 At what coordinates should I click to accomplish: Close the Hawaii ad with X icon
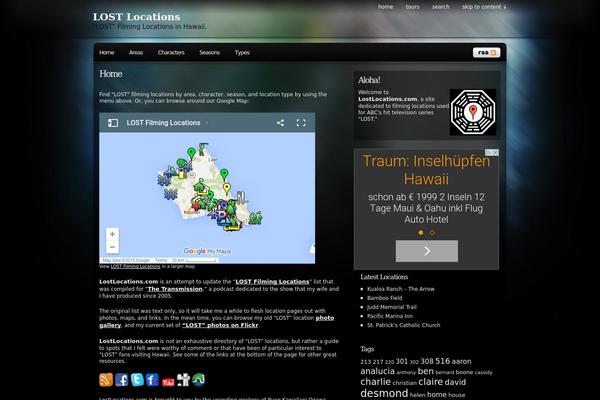[495, 152]
